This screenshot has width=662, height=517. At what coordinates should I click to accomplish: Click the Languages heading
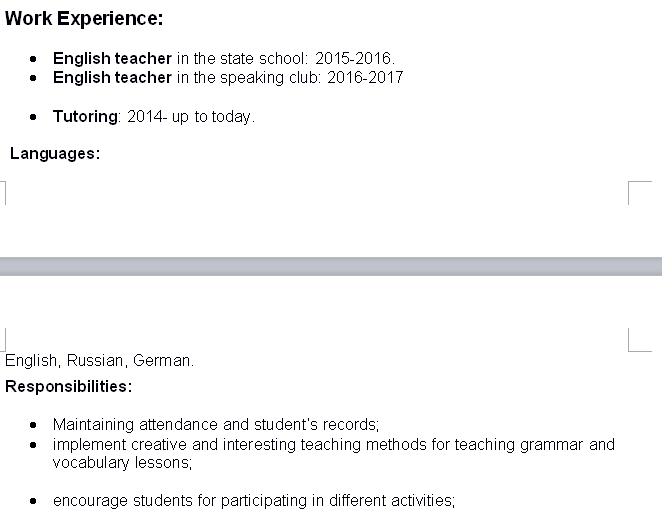[55, 154]
